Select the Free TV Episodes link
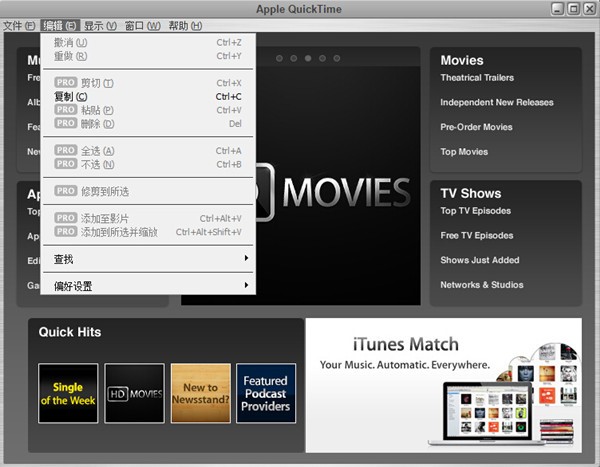 476,236
